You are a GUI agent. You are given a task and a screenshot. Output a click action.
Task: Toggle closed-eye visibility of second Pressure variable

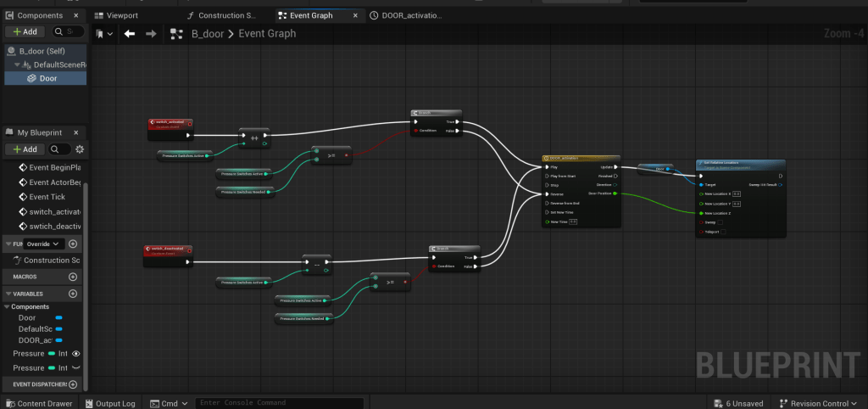tap(76, 368)
